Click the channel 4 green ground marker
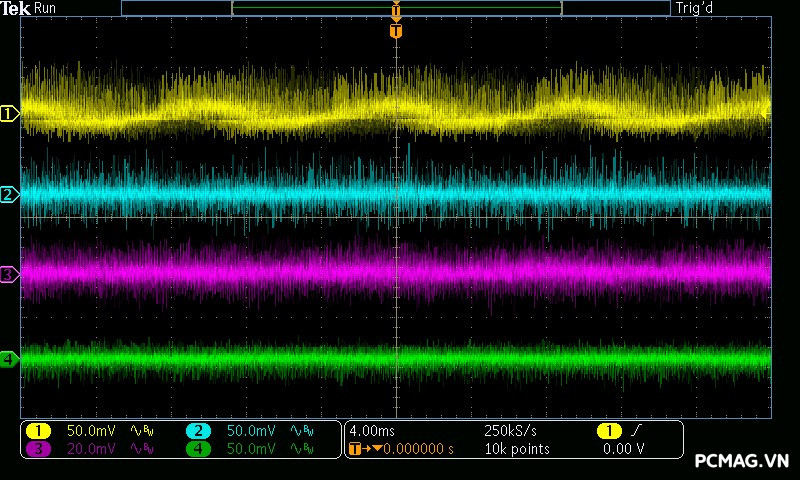 click(x=9, y=359)
